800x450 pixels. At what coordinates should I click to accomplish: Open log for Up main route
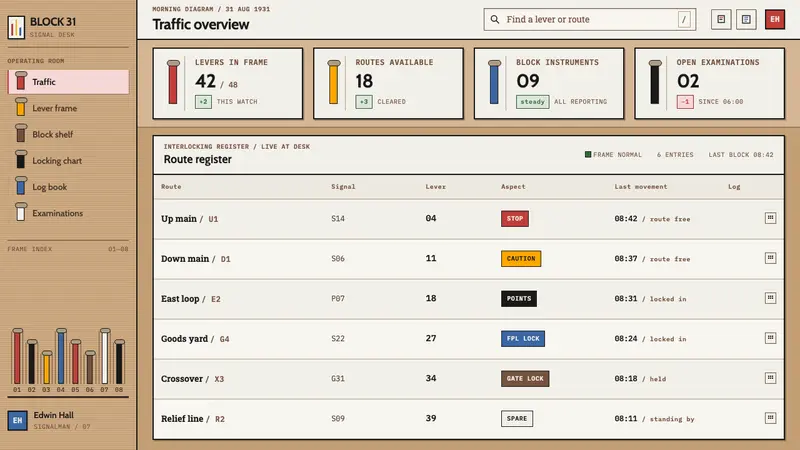click(770, 218)
